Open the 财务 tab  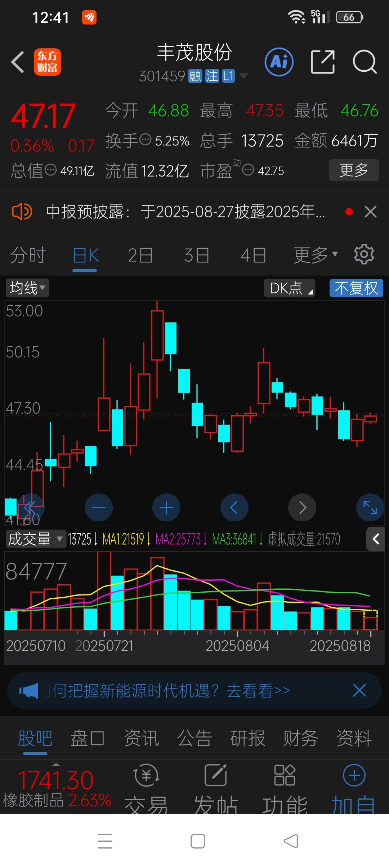pos(301,738)
